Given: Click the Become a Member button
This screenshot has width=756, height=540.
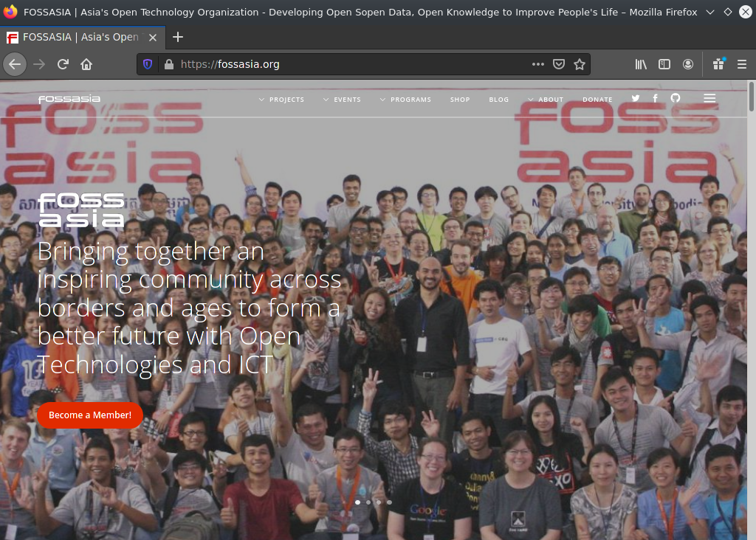Looking at the screenshot, I should pos(89,415).
